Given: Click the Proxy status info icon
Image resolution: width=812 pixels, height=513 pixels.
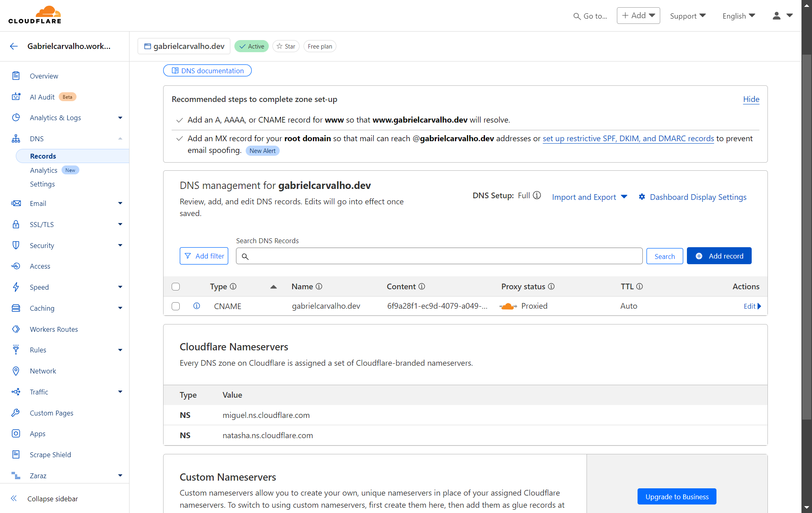Looking at the screenshot, I should coord(551,286).
